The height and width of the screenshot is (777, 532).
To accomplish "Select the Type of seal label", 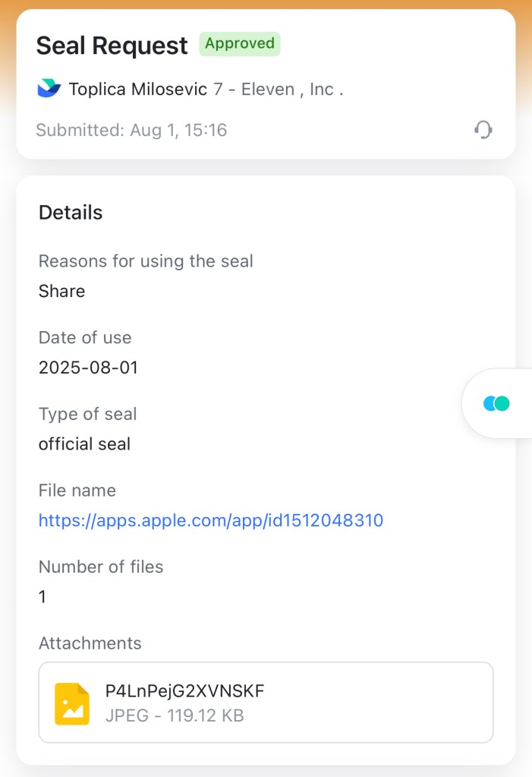I will pyautogui.click(x=87, y=414).
